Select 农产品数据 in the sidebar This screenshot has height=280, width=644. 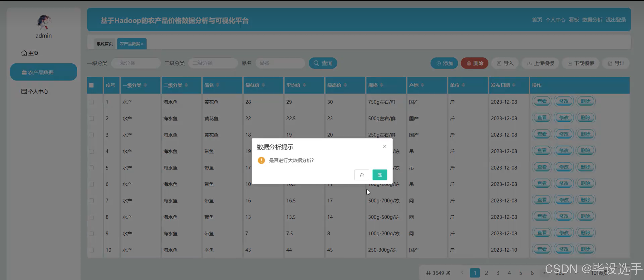coord(44,72)
